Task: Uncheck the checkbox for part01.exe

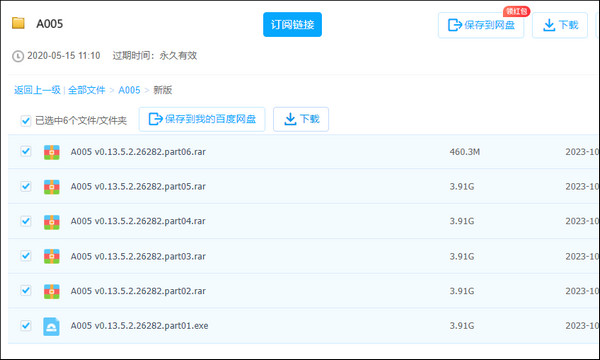Action: click(x=26, y=326)
